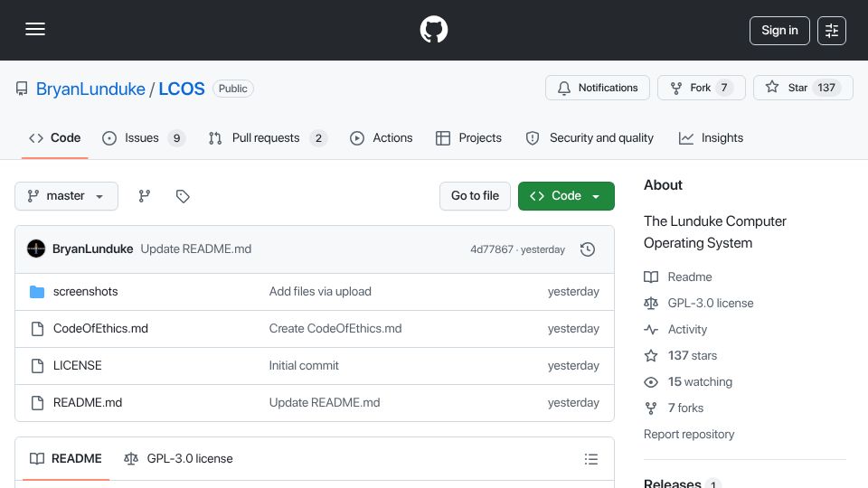Image resolution: width=868 pixels, height=488 pixels.
Task: Open commit hash 4d77867
Action: tap(492, 249)
